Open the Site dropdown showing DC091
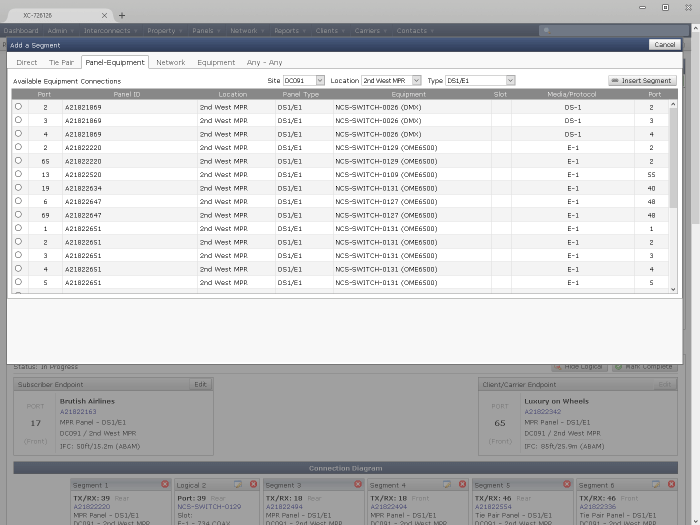Image resolution: width=700 pixels, height=525 pixels. pyautogui.click(x=304, y=80)
